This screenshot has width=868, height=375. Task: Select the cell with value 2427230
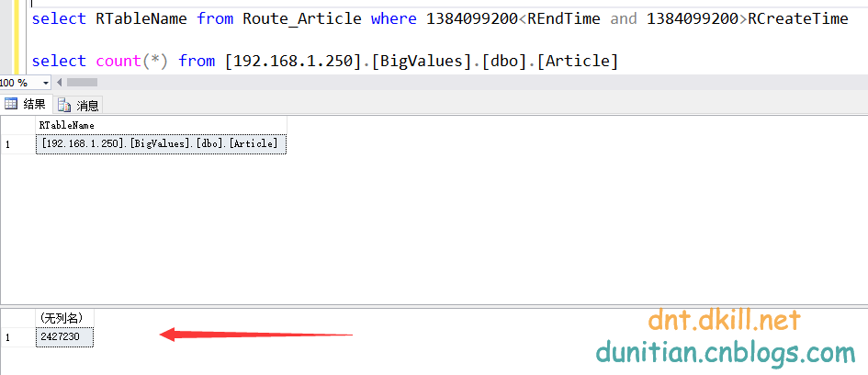click(x=65, y=336)
